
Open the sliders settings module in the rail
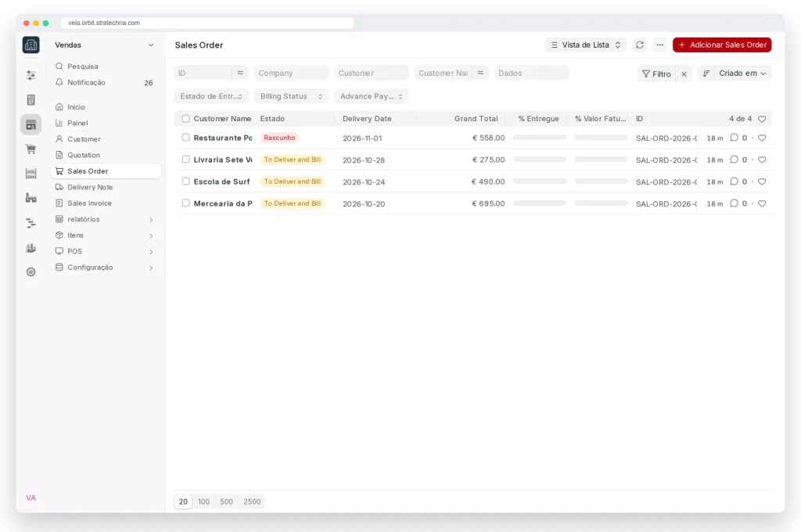(x=31, y=75)
